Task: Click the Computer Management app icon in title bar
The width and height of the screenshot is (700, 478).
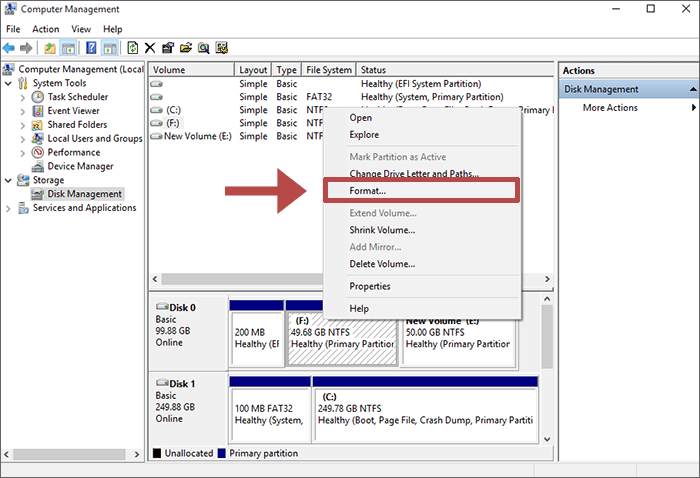Action: tap(10, 9)
